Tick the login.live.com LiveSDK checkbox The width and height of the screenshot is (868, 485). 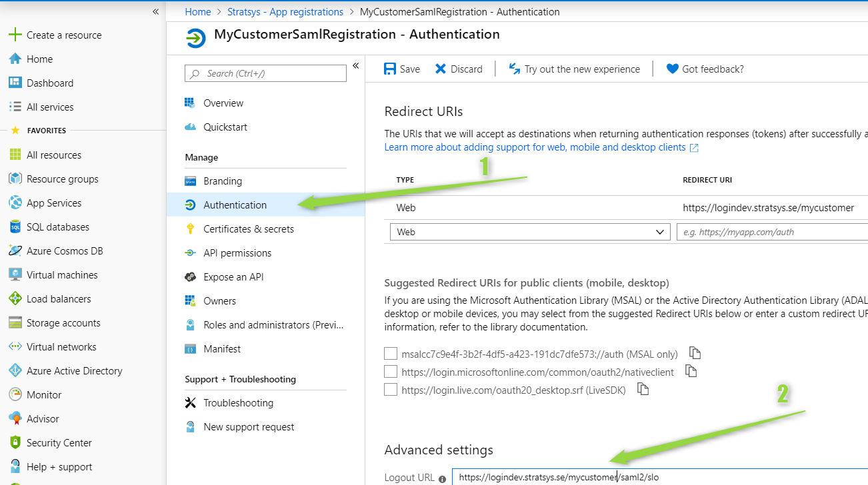[x=391, y=390]
